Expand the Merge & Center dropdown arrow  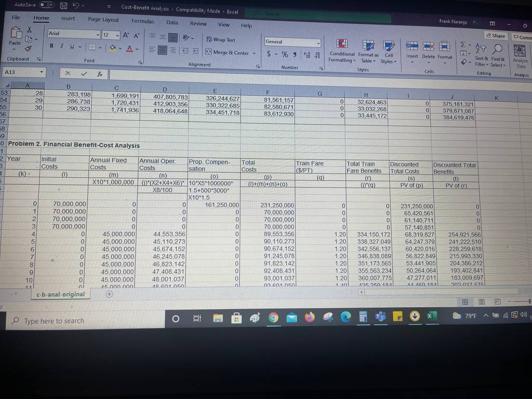pos(254,54)
